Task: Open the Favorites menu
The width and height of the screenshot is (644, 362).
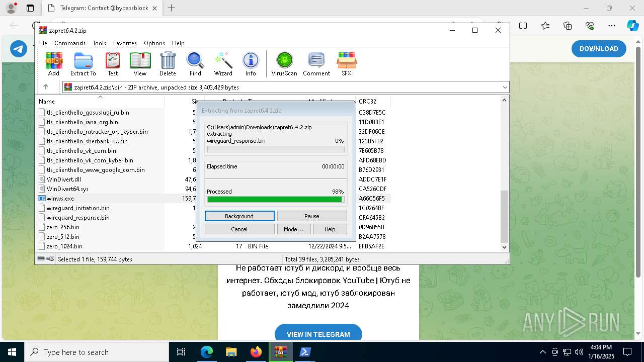Action: (125, 43)
